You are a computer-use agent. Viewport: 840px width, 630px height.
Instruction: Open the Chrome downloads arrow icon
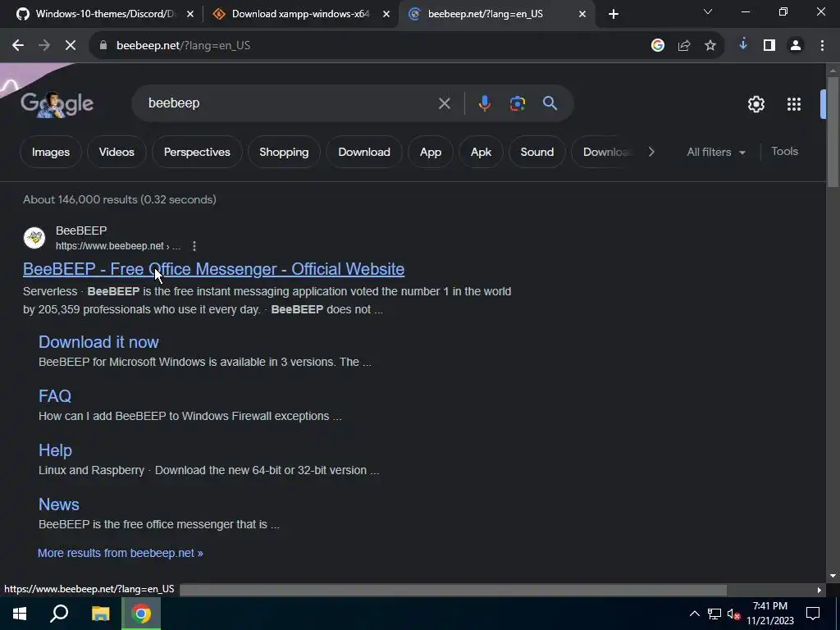pyautogui.click(x=743, y=46)
